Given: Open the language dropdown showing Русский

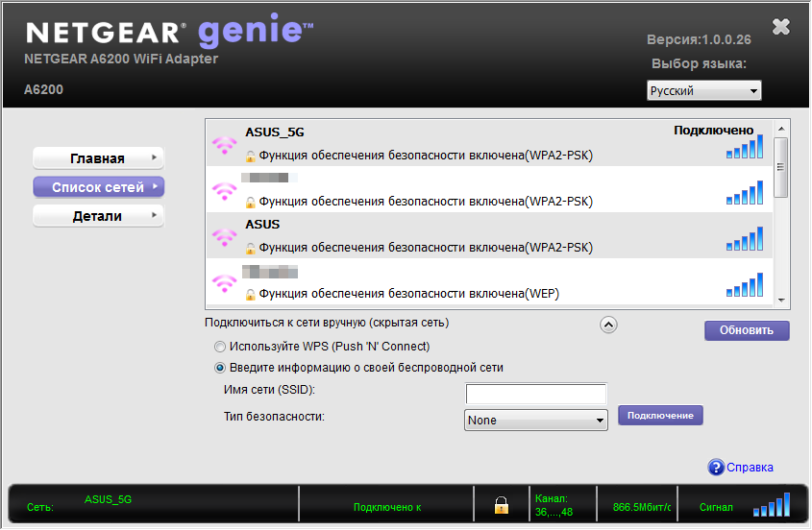Looking at the screenshot, I should [703, 90].
